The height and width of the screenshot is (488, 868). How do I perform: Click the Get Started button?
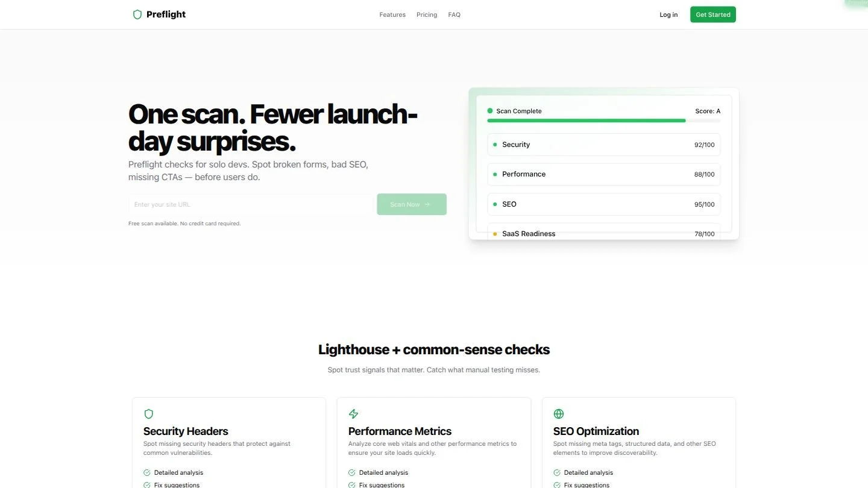coord(712,14)
